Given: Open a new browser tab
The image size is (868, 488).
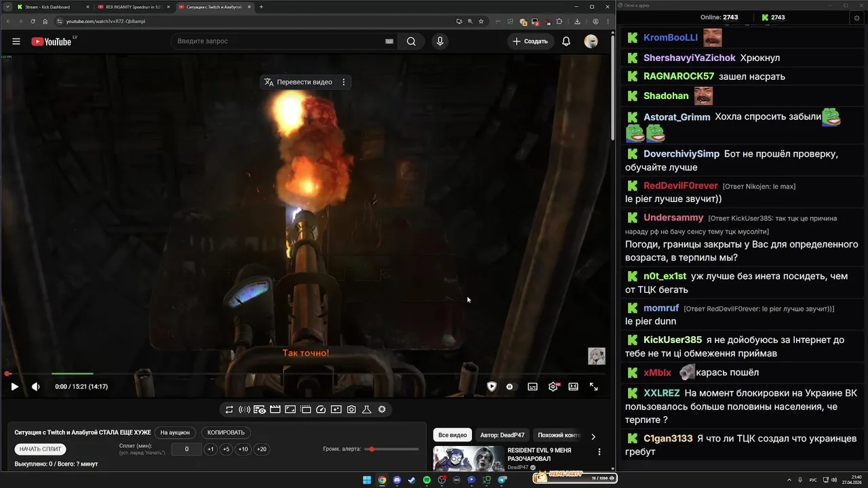Looking at the screenshot, I should coord(262,7).
